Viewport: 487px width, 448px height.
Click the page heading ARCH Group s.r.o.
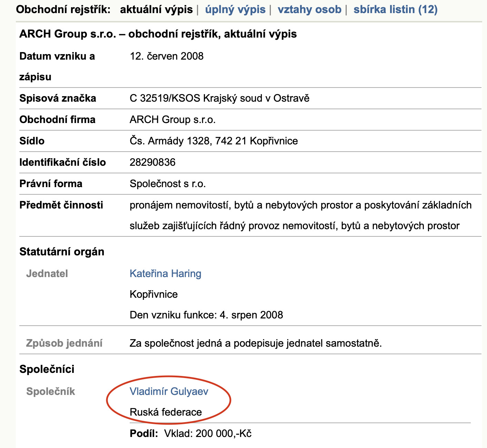point(158,34)
